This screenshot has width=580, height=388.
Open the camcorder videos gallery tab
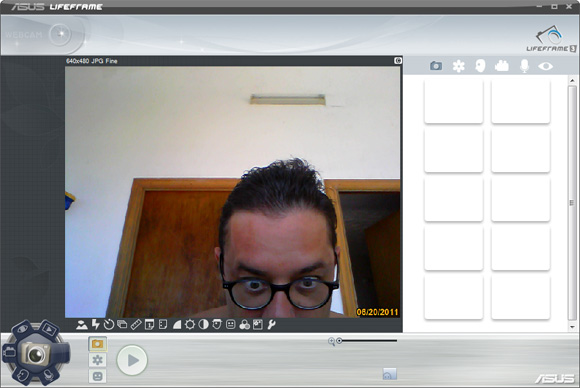(x=502, y=66)
